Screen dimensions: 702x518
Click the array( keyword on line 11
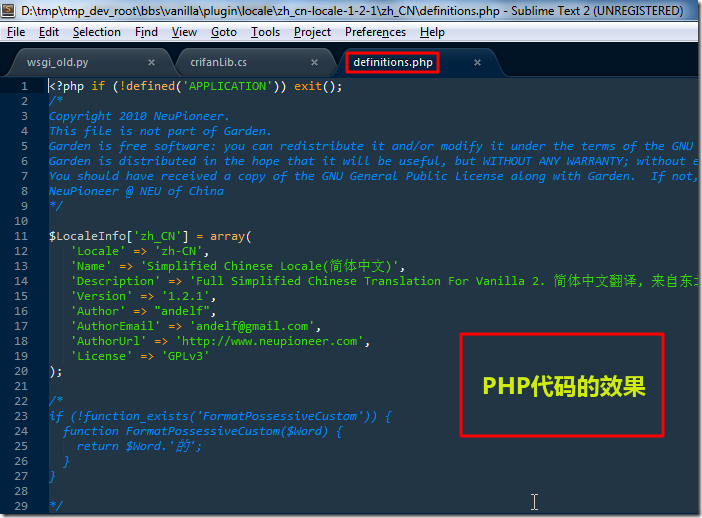pyautogui.click(x=231, y=236)
